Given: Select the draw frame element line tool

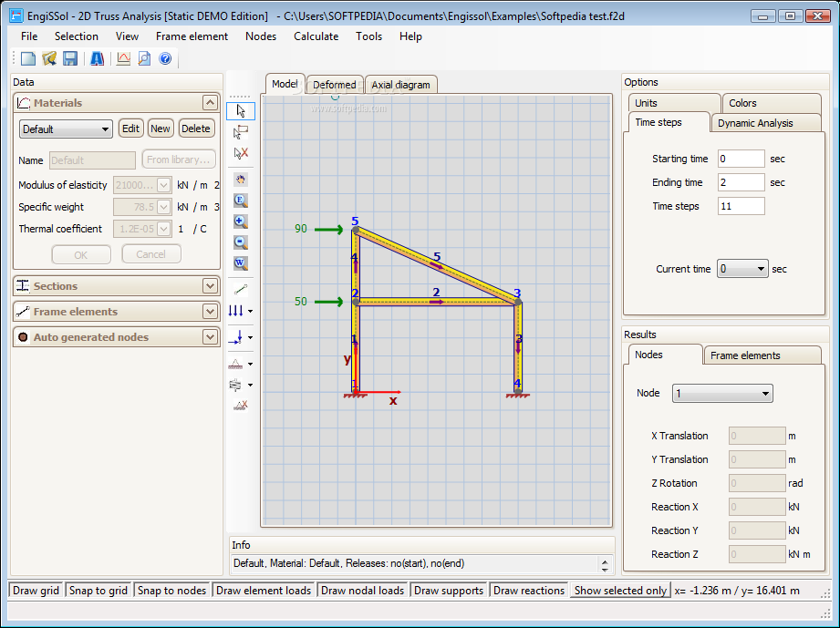Looking at the screenshot, I should (x=241, y=290).
